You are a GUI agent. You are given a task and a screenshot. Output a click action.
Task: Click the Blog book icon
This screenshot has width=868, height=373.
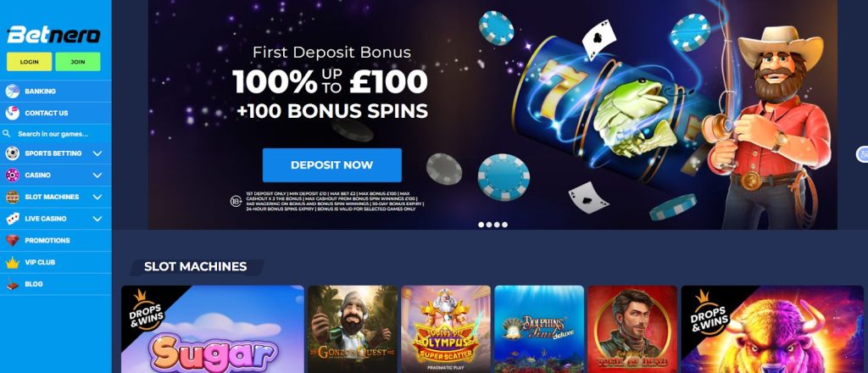click(12, 284)
